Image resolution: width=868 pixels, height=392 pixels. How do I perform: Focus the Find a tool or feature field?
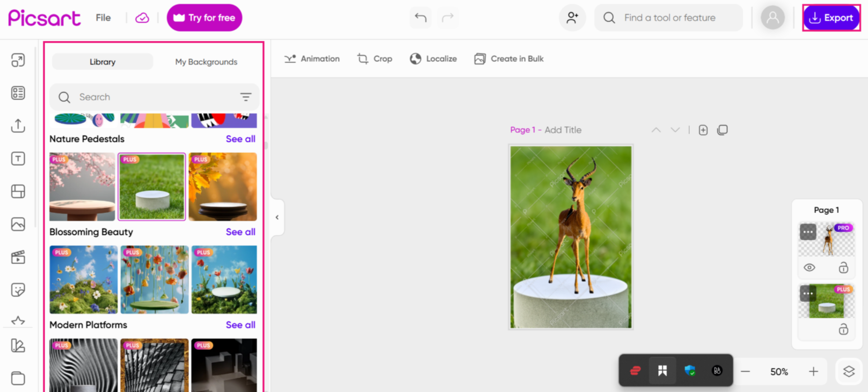coord(669,18)
